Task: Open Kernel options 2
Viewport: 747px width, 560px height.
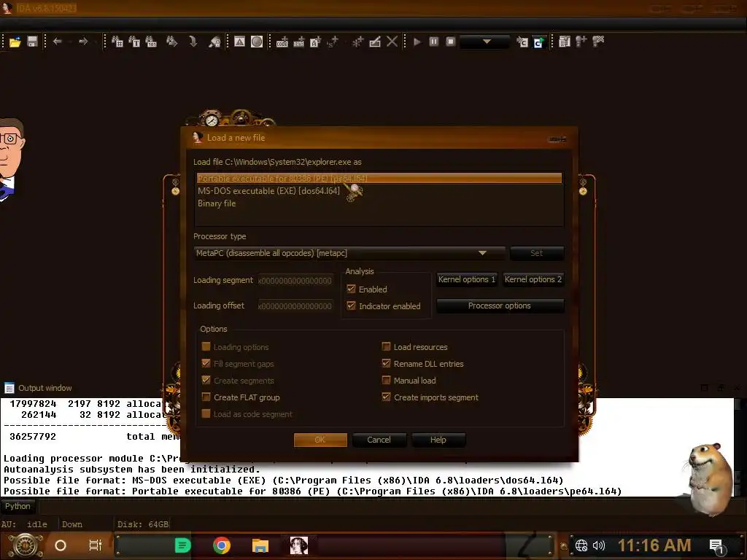Action: pos(533,279)
